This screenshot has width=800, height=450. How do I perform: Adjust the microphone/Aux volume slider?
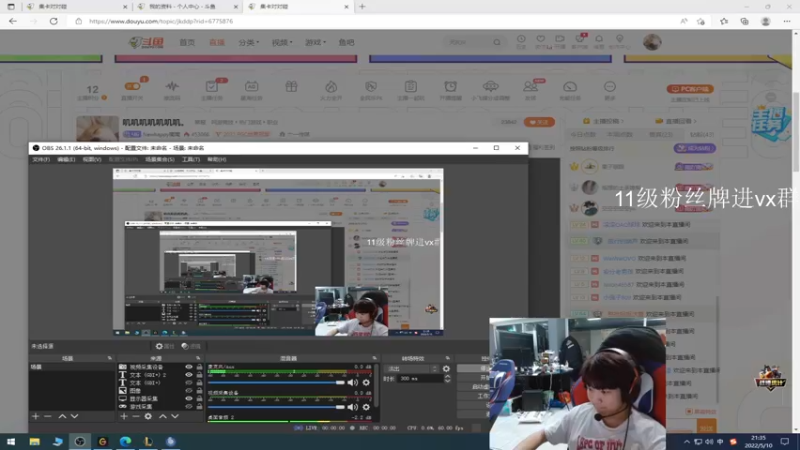click(277, 382)
